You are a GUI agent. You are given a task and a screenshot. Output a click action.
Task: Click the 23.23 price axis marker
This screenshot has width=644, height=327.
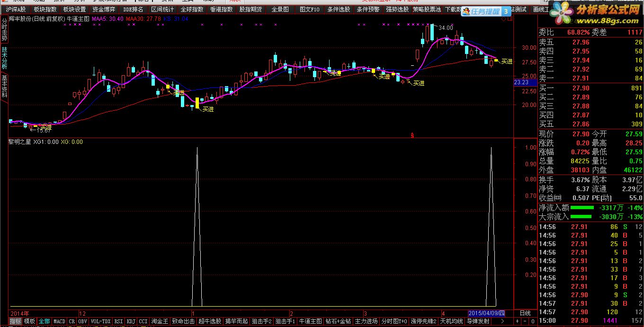(x=524, y=82)
